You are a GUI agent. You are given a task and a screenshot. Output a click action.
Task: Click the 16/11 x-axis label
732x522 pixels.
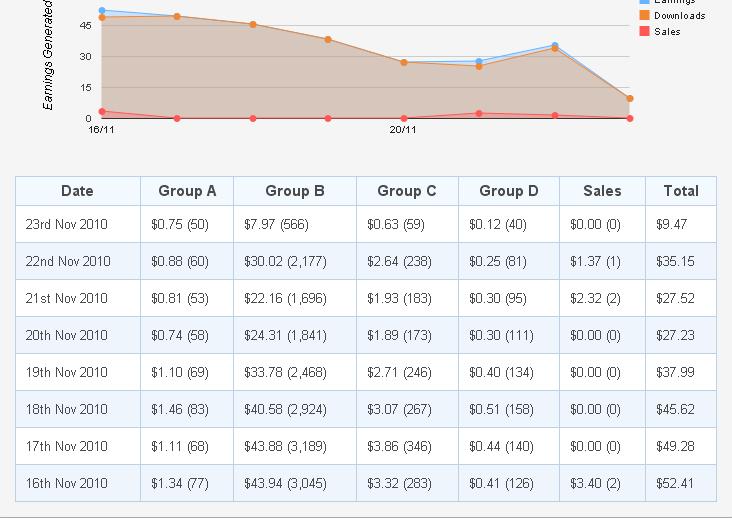coord(102,129)
